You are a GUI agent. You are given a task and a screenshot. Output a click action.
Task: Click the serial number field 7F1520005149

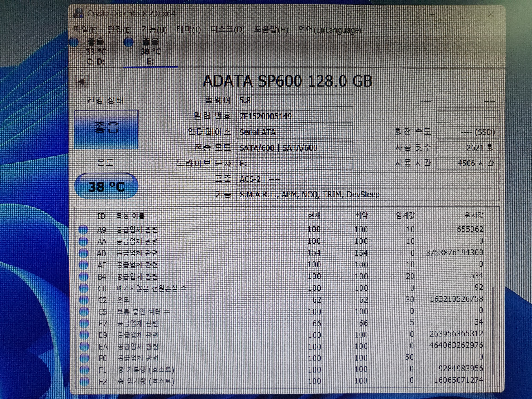(295, 116)
